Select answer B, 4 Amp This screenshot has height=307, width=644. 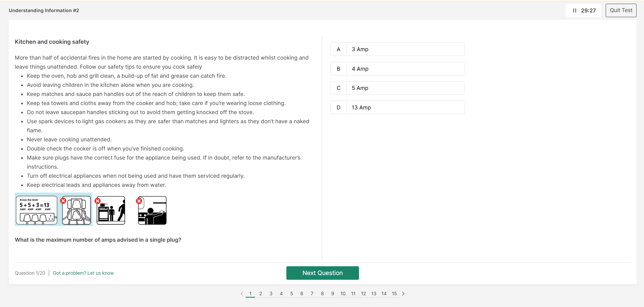click(x=397, y=69)
